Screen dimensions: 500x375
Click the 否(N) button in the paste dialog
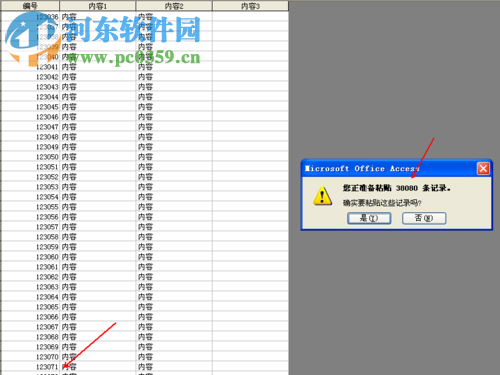(424, 218)
